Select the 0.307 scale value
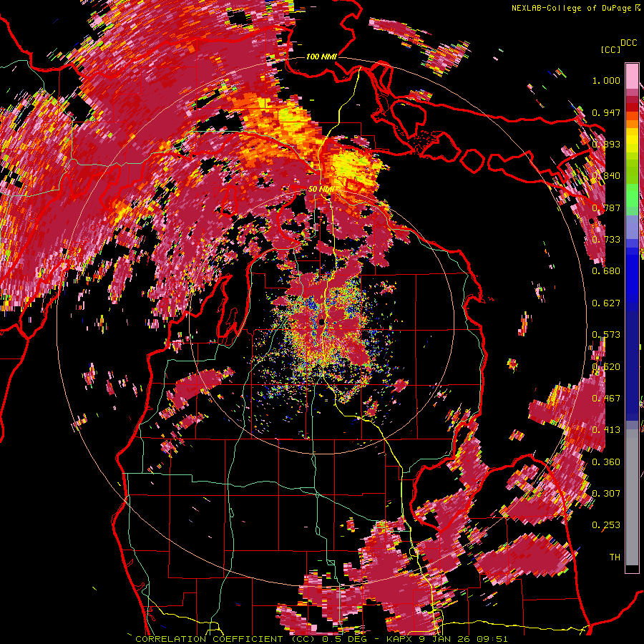 606,494
